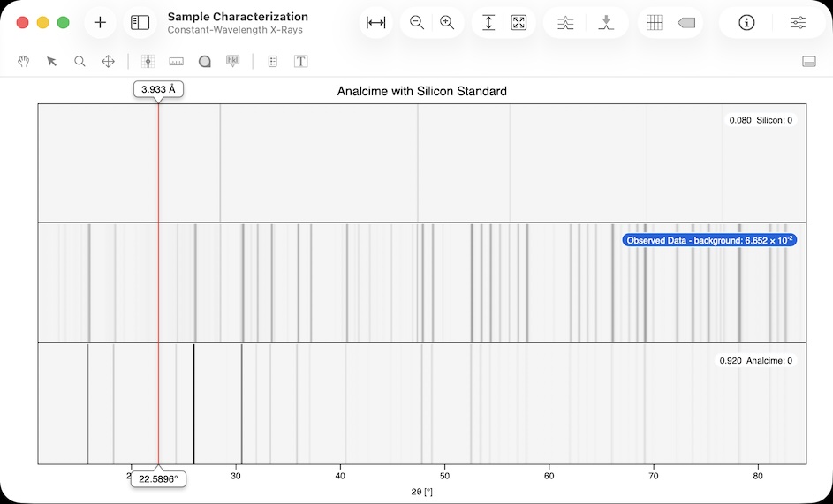Zoom out with the magnifier minus icon
The height and width of the screenshot is (504, 833).
tap(417, 23)
